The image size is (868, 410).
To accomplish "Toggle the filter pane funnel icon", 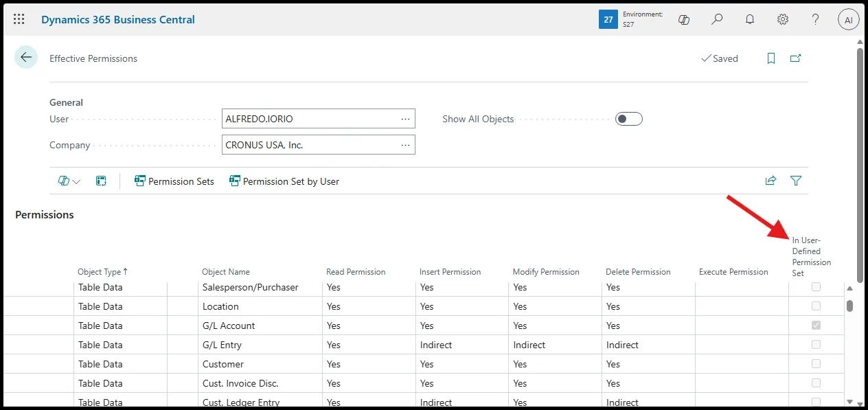I will [x=796, y=181].
